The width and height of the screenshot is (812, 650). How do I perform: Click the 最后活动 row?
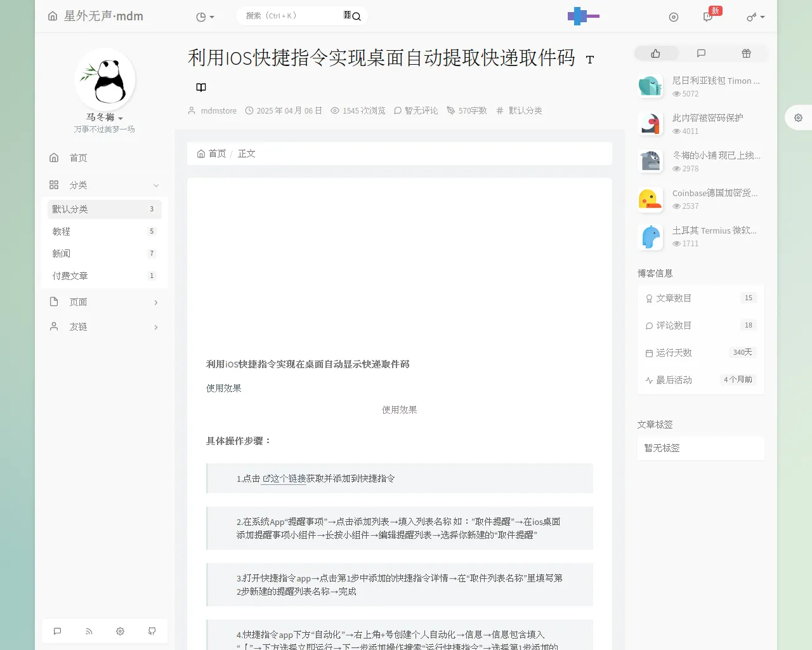coord(701,380)
